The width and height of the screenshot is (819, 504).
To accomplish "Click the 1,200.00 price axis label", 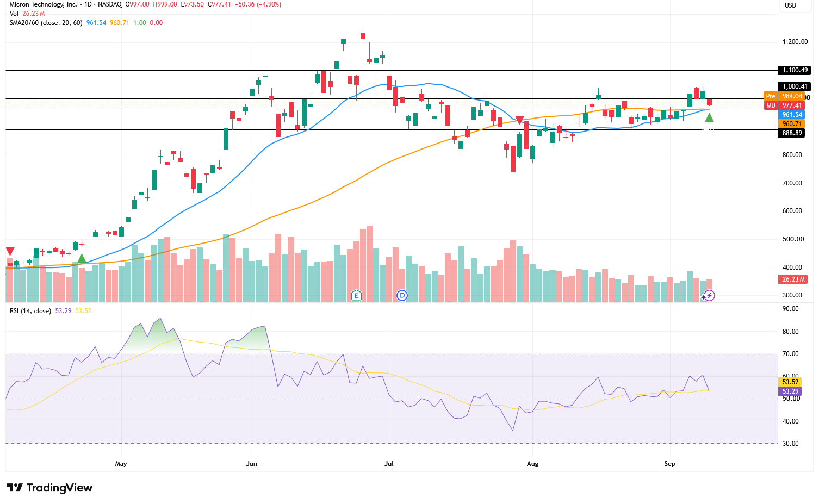I will tap(795, 42).
